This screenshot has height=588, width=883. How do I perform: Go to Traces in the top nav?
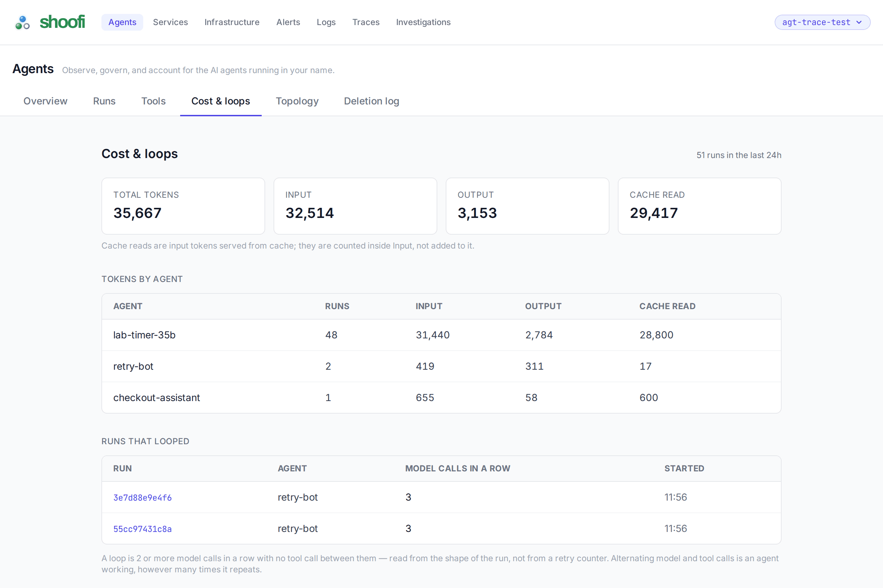[x=366, y=22]
